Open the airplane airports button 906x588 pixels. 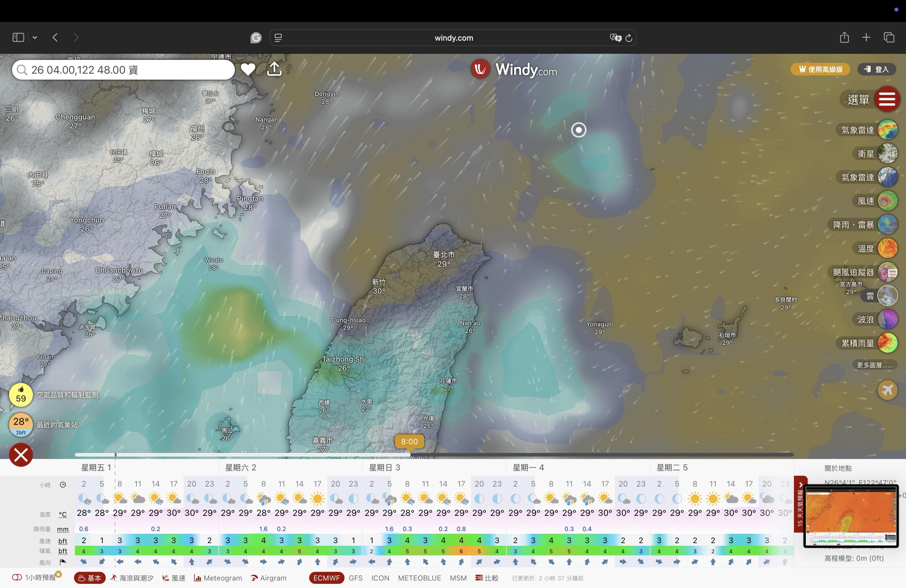(887, 390)
